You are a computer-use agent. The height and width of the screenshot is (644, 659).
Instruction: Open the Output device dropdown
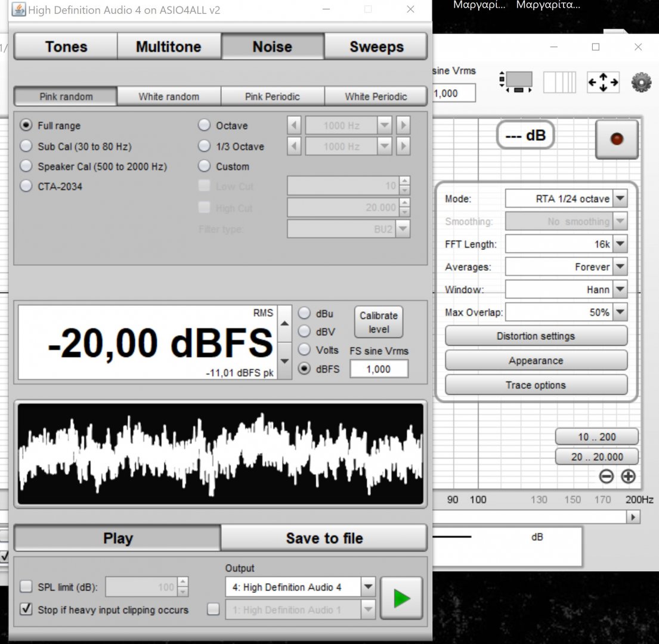pos(368,587)
